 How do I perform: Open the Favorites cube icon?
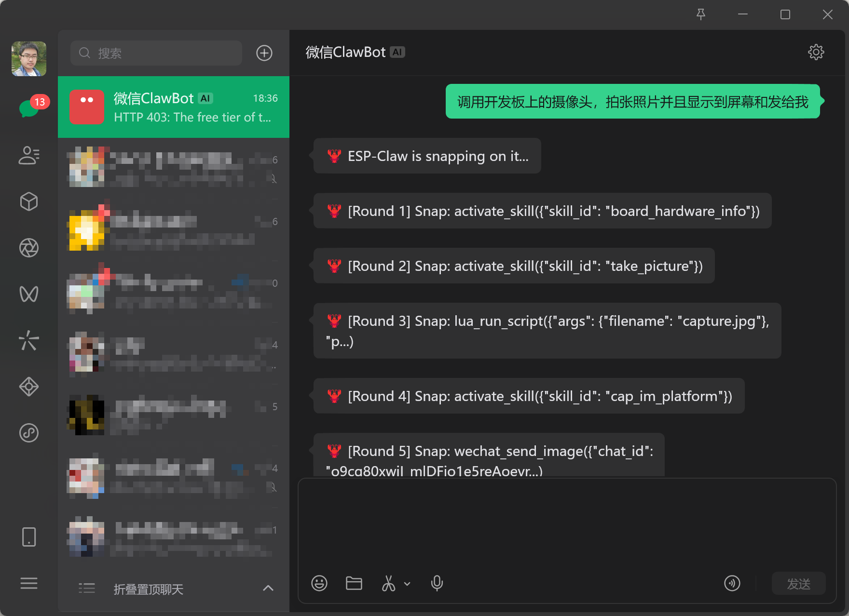tap(29, 201)
